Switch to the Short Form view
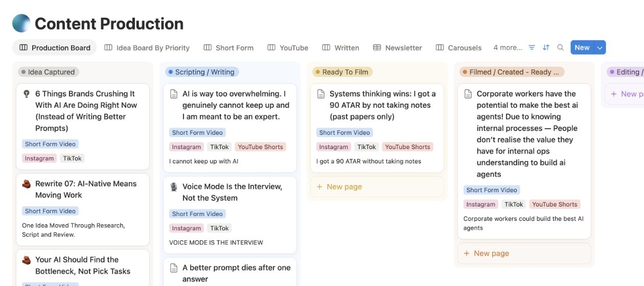 click(228, 47)
